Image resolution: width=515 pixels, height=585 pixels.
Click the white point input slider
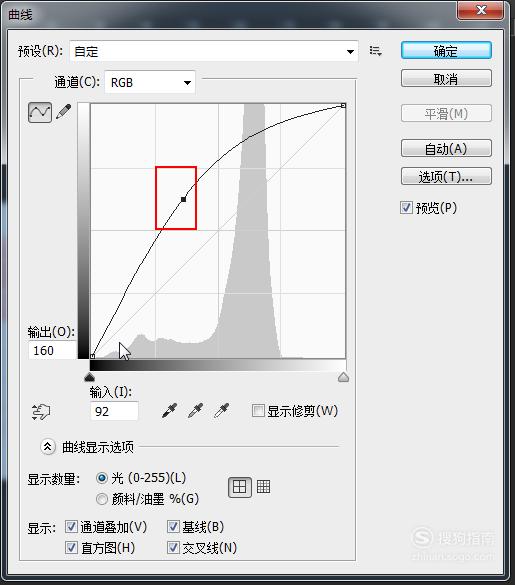point(343,377)
